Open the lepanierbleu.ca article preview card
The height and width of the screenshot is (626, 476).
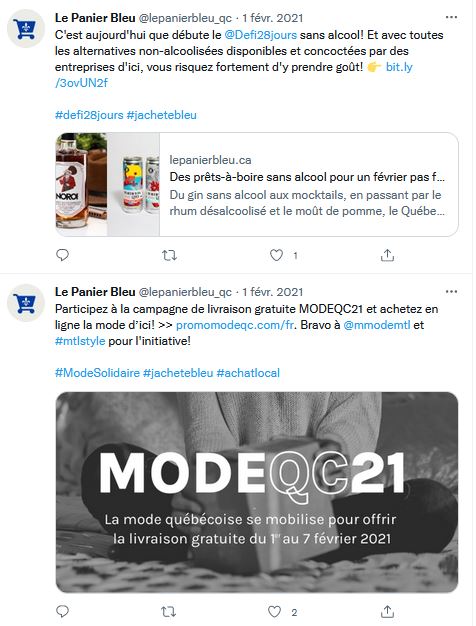[x=257, y=184]
